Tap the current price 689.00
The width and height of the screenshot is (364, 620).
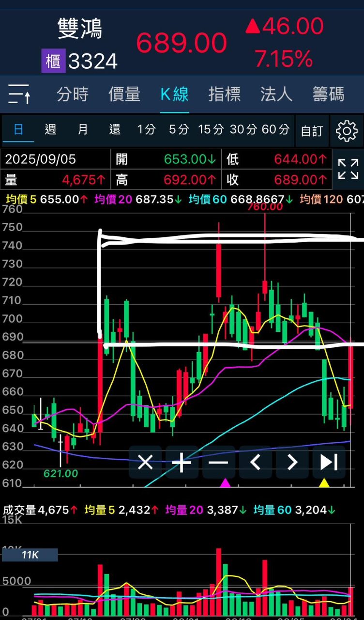[x=182, y=43]
